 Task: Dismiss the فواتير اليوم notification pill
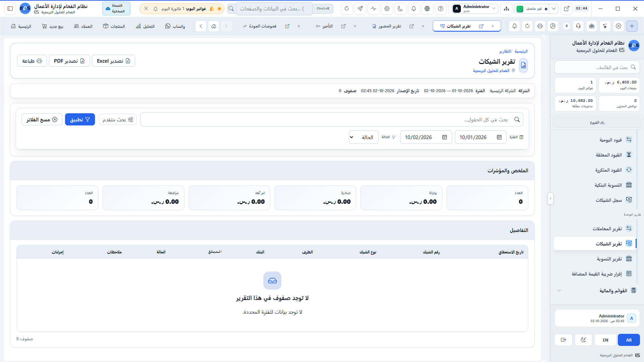point(146,9)
